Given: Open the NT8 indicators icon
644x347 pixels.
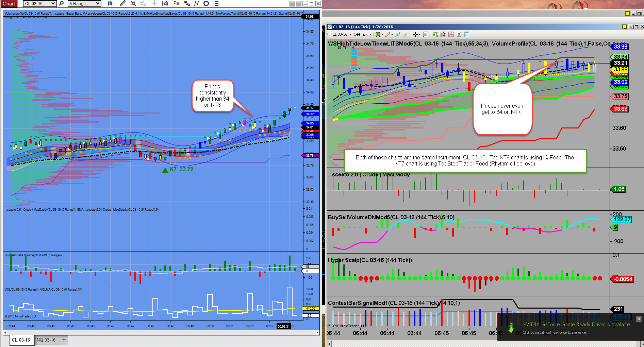Looking at the screenshot, I should (196, 3).
